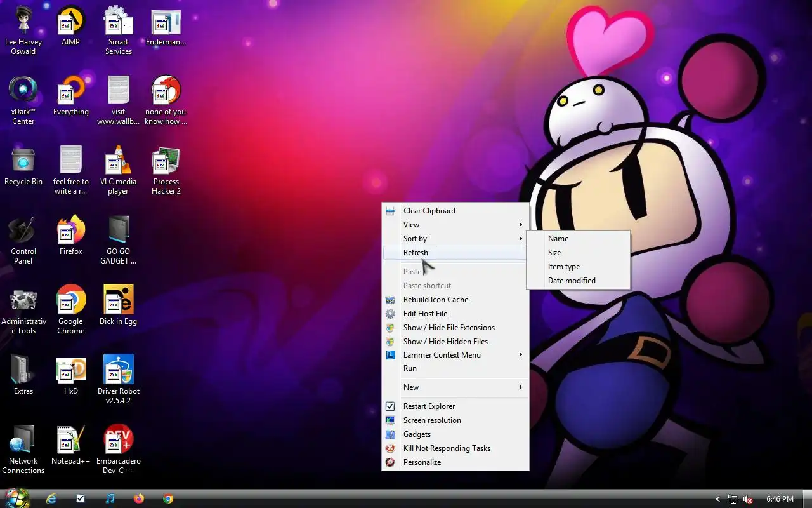Open the 6:46 PM system clock

pyautogui.click(x=780, y=499)
